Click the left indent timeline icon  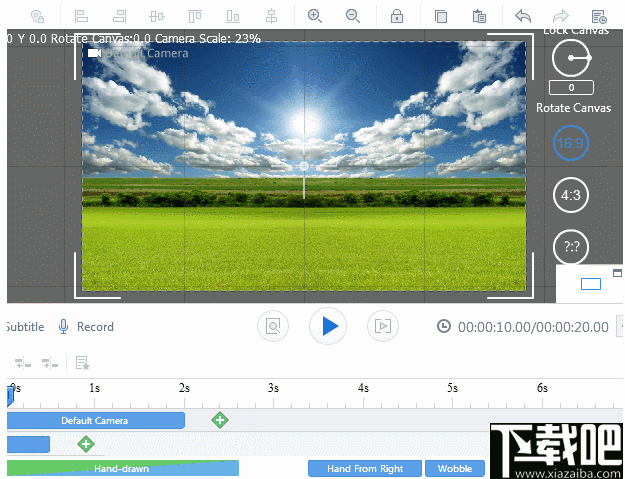click(x=23, y=363)
